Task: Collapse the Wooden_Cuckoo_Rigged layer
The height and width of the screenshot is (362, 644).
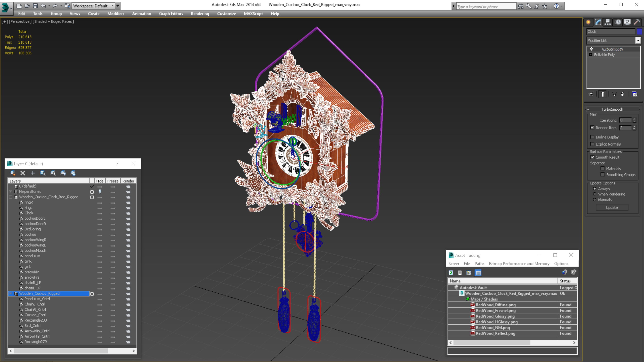Action: coord(11,294)
